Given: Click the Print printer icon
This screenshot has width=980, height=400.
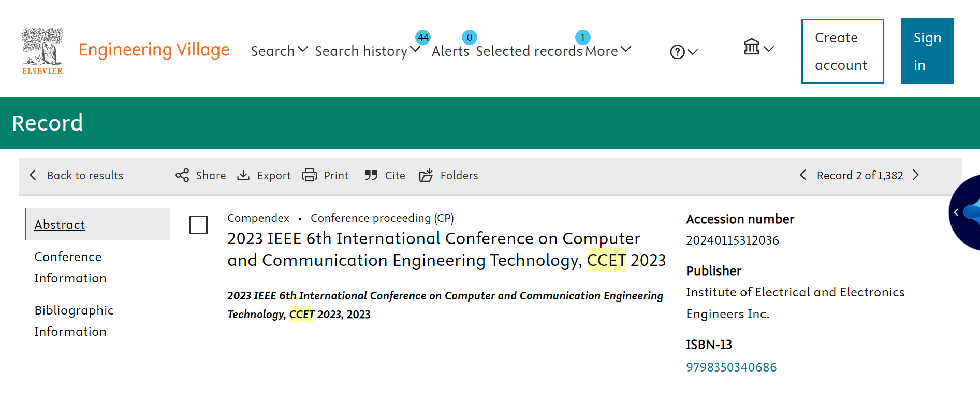Looking at the screenshot, I should tap(310, 175).
